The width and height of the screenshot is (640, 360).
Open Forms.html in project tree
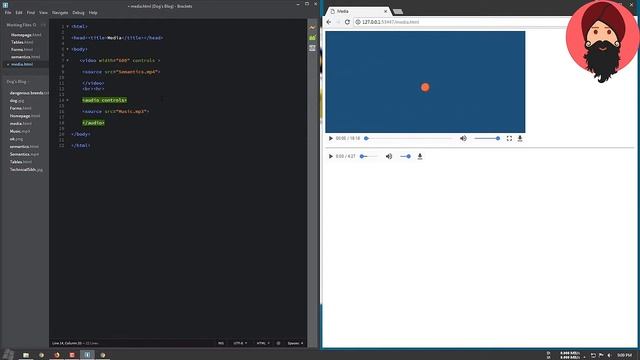click(x=20, y=109)
